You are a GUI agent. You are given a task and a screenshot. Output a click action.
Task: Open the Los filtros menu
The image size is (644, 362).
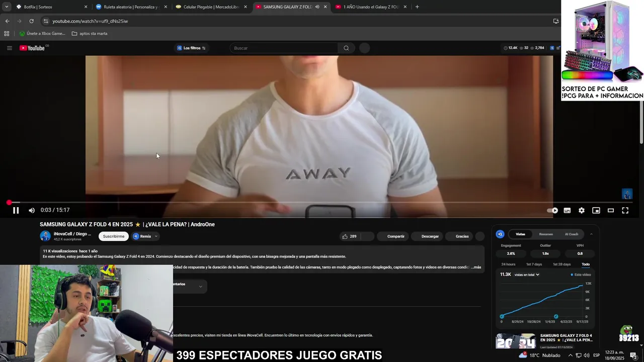point(191,48)
